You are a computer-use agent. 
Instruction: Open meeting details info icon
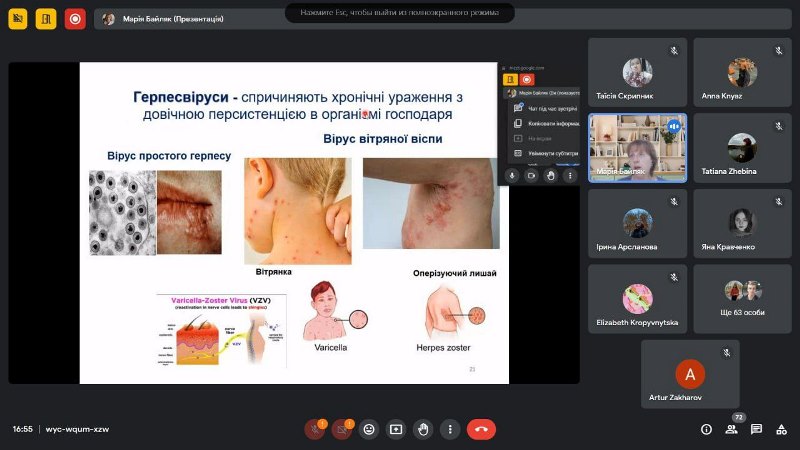[x=706, y=429]
